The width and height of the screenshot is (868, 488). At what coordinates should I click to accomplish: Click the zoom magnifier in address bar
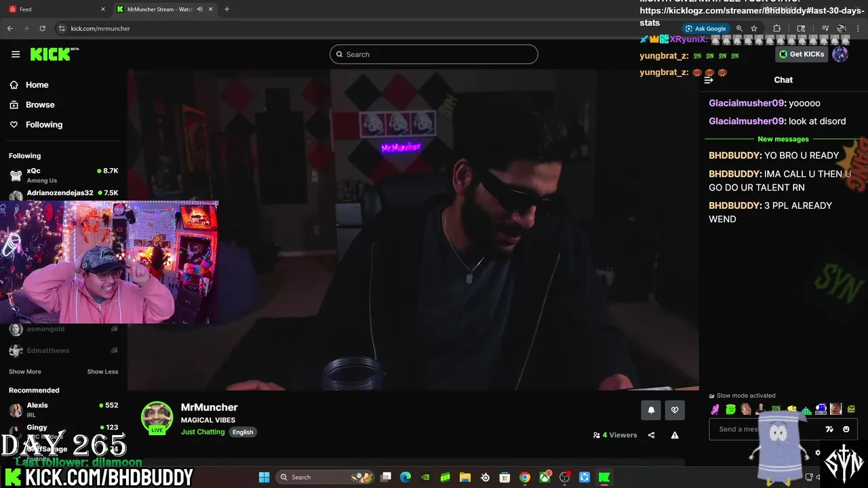(739, 28)
